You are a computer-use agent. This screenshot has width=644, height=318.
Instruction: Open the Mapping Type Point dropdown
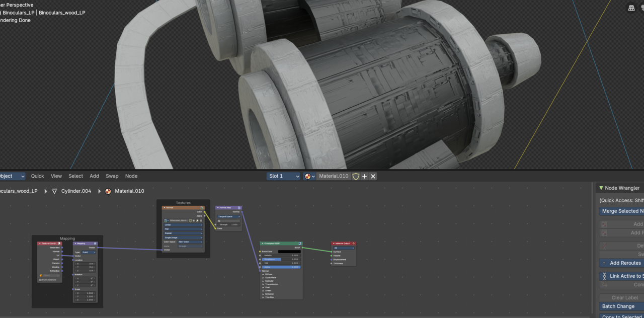point(89,252)
